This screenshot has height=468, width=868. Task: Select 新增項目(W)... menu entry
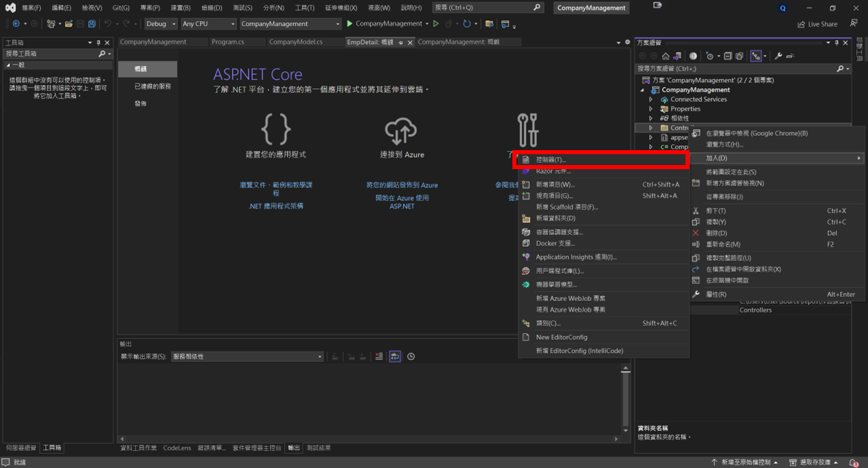603,184
